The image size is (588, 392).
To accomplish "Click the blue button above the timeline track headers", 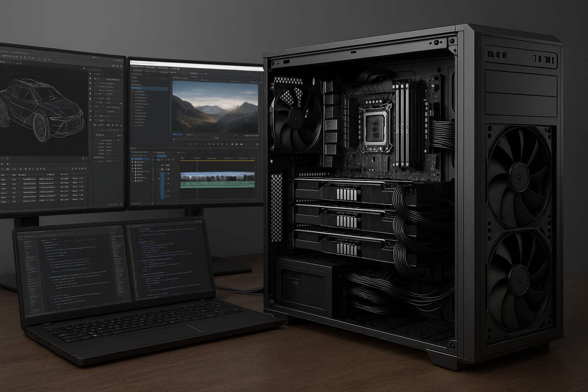I will [x=162, y=156].
